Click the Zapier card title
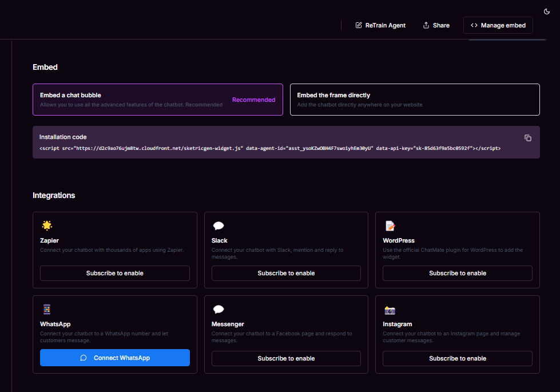The height and width of the screenshot is (392, 560). pos(49,240)
